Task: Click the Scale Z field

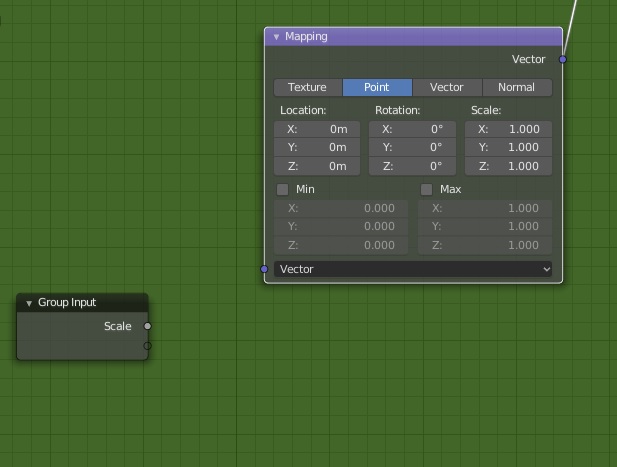Action: 508,166
